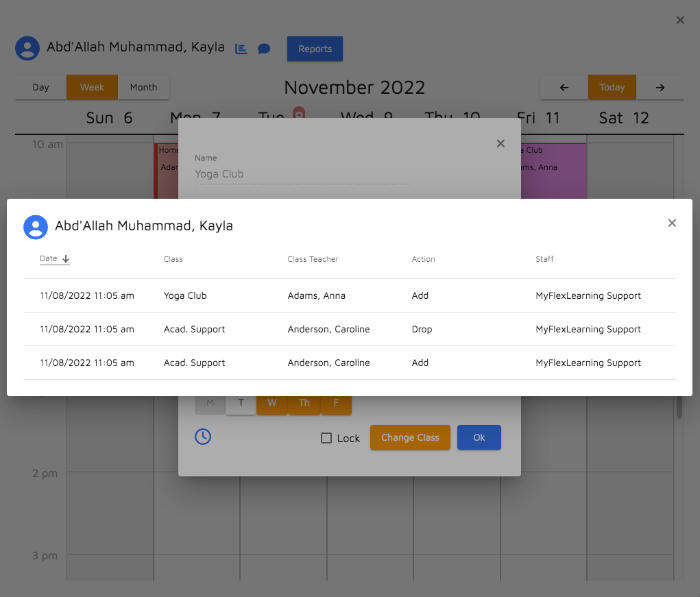Click the clock history icon
The width and height of the screenshot is (700, 597).
[203, 437]
